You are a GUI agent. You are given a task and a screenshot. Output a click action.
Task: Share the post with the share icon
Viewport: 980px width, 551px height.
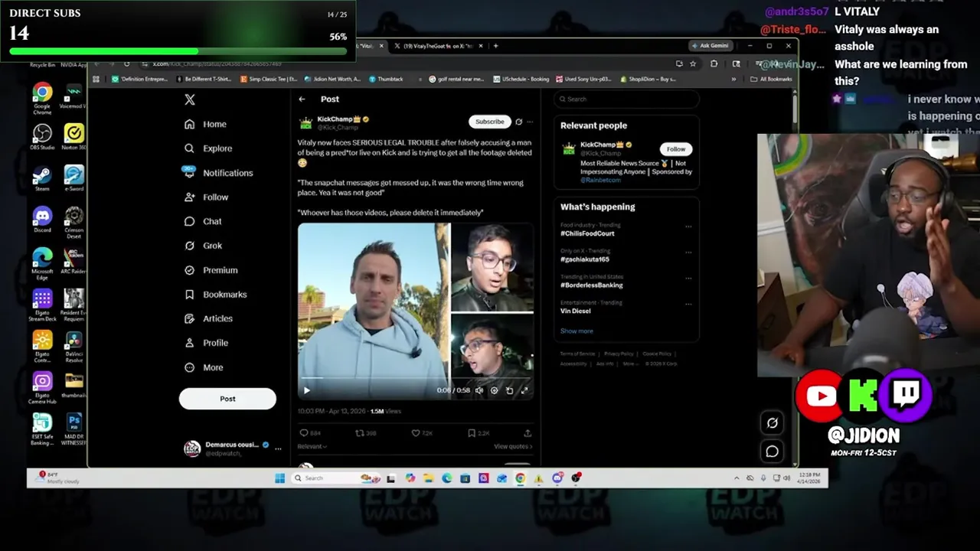pyautogui.click(x=528, y=433)
